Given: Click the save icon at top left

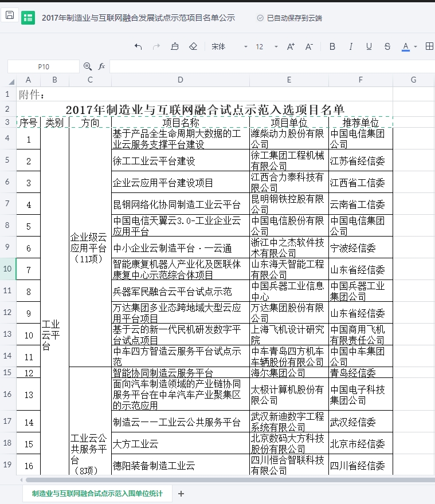Looking at the screenshot, I should [10, 15].
